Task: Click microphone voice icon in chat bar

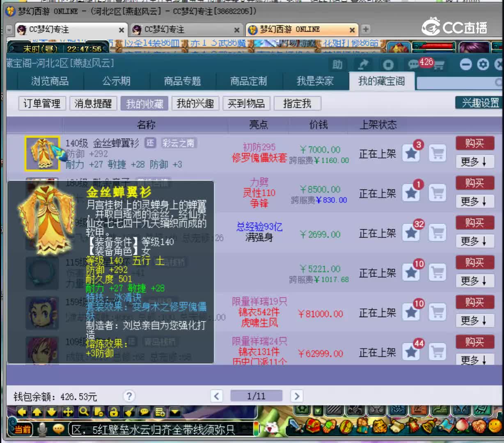Action: 42,429
